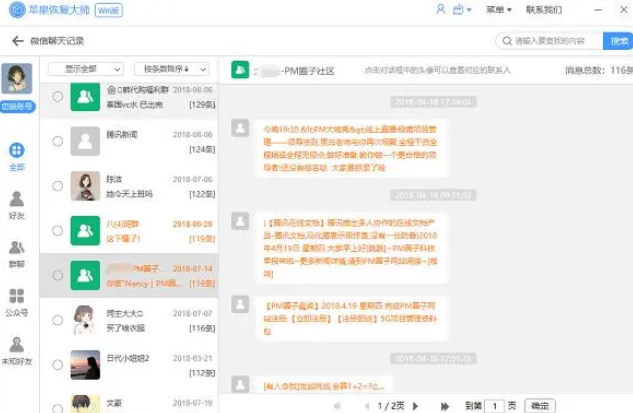Click the account avatar picture in sidebar
The width and height of the screenshot is (633, 413).
pos(17,79)
